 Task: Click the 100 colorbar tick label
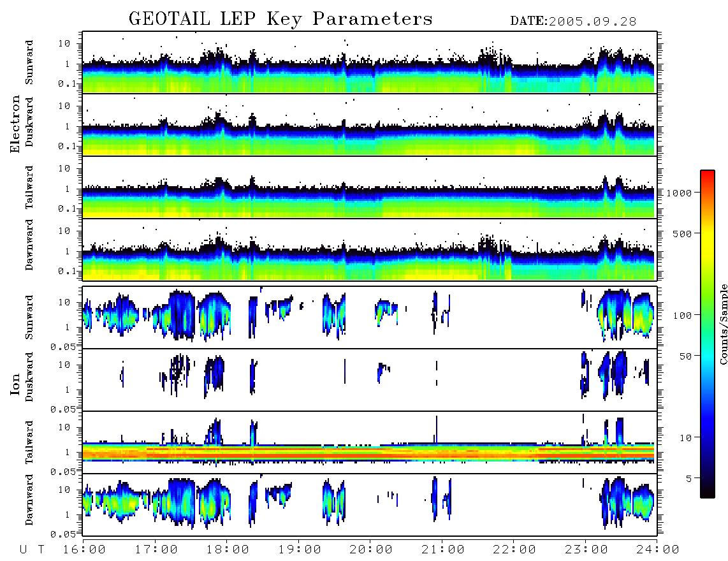coord(682,316)
